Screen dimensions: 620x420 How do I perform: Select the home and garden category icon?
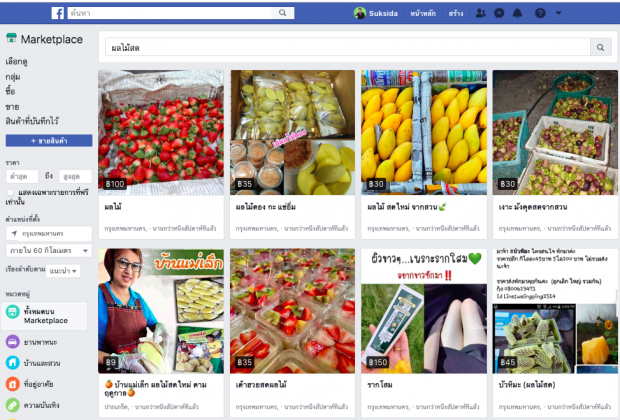pyautogui.click(x=13, y=363)
